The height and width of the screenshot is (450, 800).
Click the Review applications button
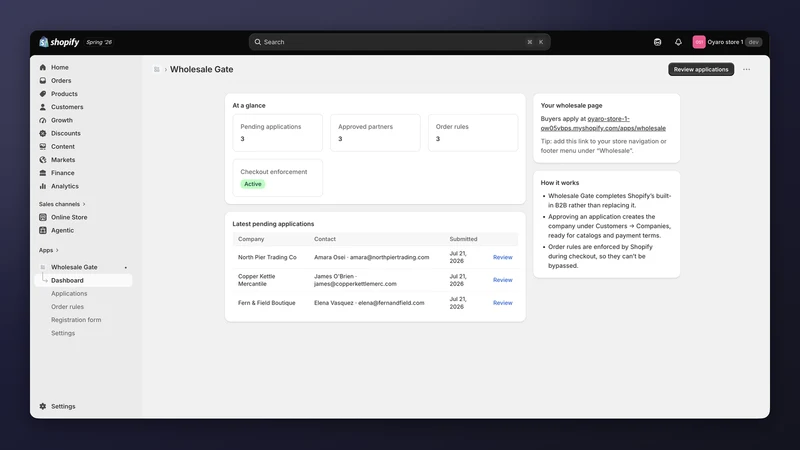click(x=701, y=69)
